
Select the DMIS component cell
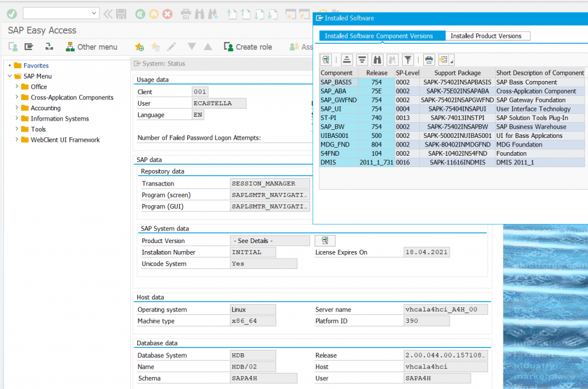pos(339,163)
